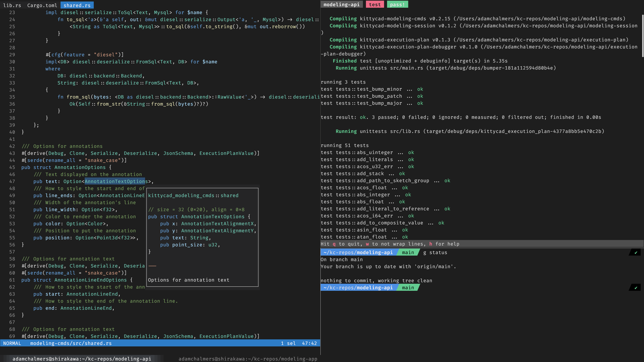Click kittycad_modeling_cmds::shared in hover popup

point(193,196)
